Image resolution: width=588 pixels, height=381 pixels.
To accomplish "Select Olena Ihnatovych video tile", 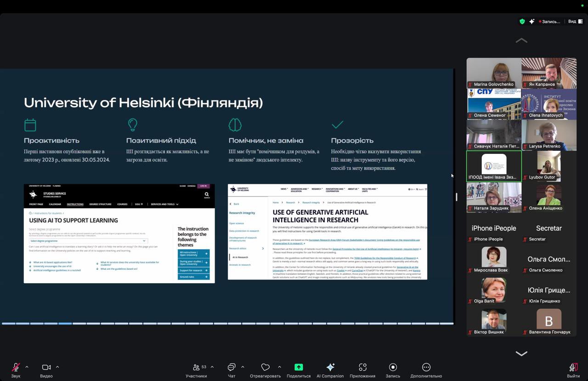I will [549, 104].
